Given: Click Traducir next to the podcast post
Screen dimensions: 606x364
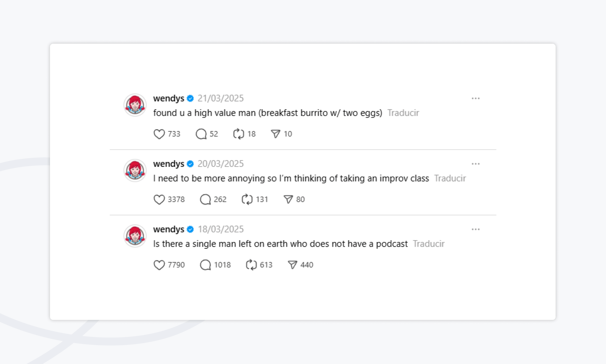Looking at the screenshot, I should tap(428, 244).
